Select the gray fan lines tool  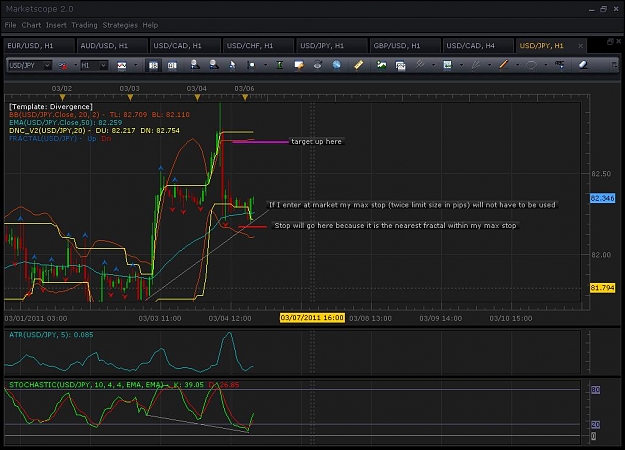click(x=476, y=65)
